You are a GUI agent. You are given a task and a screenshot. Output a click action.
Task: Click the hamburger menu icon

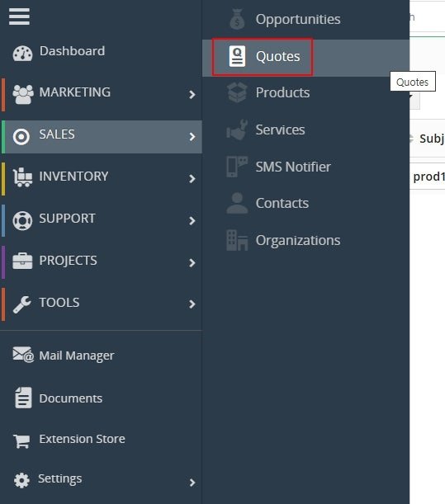19,16
